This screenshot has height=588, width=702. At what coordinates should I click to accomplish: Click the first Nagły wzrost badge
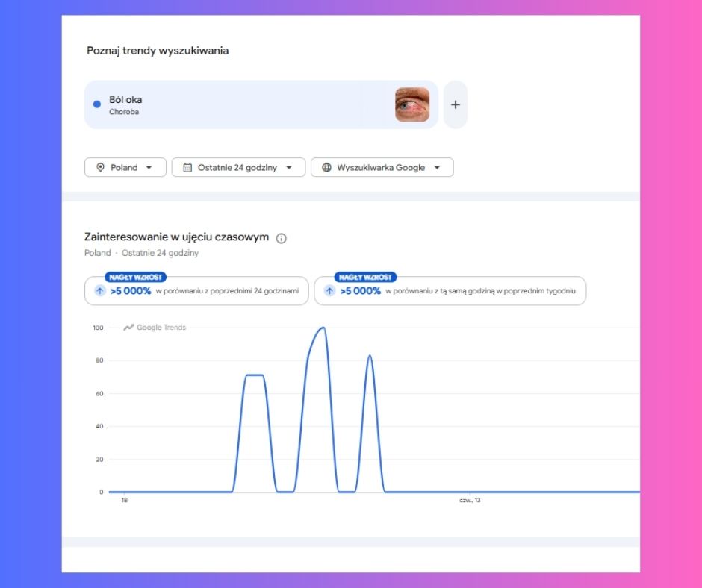point(136,277)
